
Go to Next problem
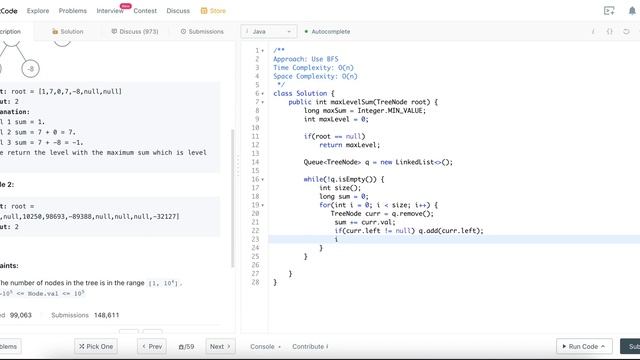[220, 346]
